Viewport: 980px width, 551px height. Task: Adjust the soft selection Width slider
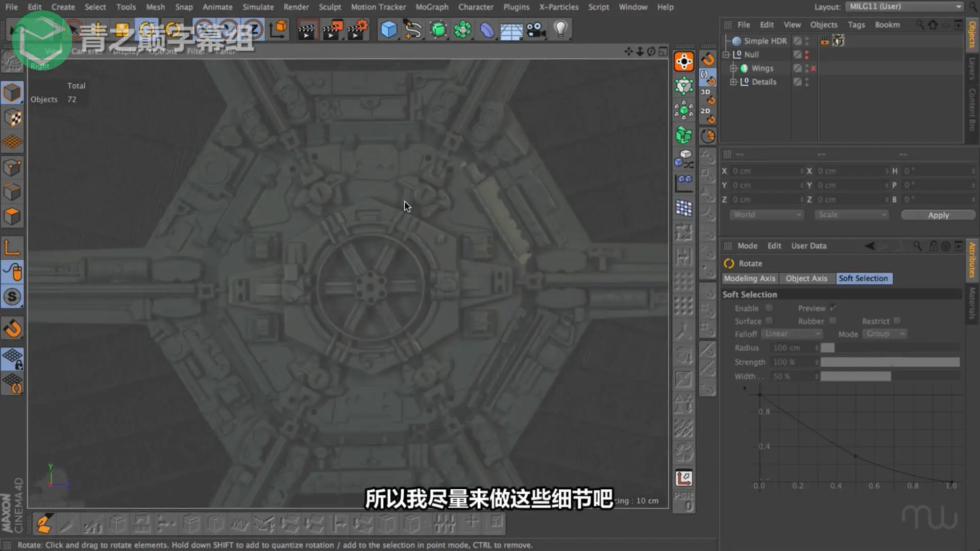(x=890, y=377)
